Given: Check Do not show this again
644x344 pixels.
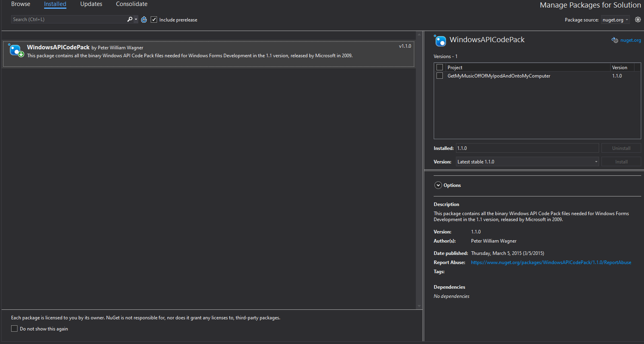Looking at the screenshot, I should click(14, 328).
